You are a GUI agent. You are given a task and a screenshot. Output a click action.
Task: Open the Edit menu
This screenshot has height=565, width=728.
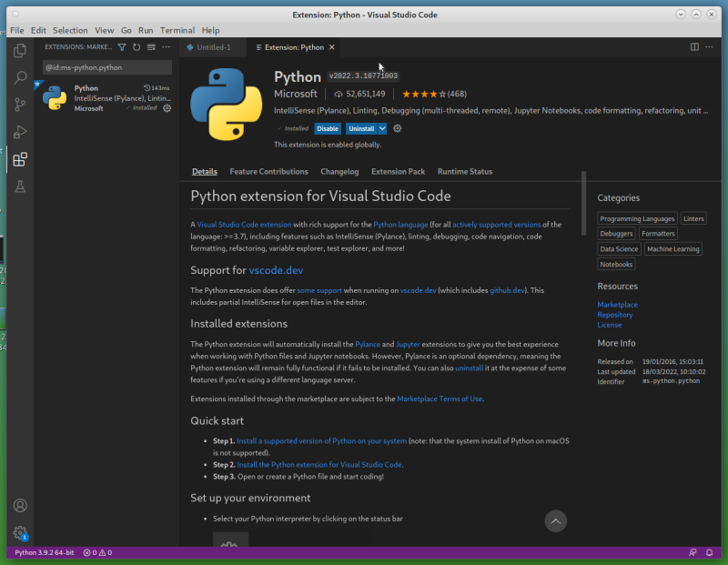[38, 30]
